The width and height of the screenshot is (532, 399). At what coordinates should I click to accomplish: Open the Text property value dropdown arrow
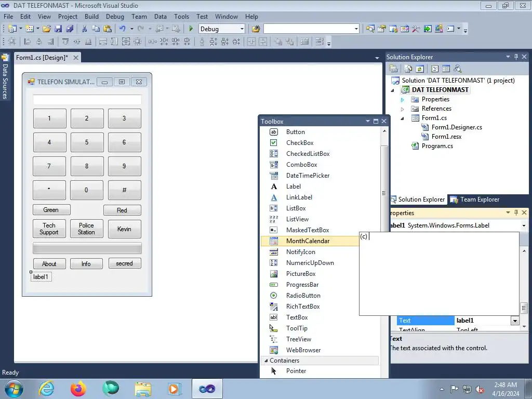coord(515,321)
